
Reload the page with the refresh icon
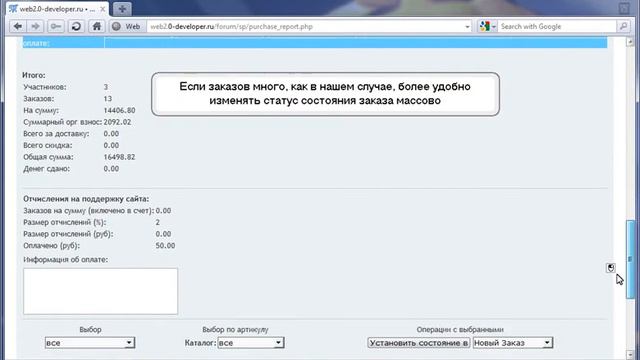point(76,27)
